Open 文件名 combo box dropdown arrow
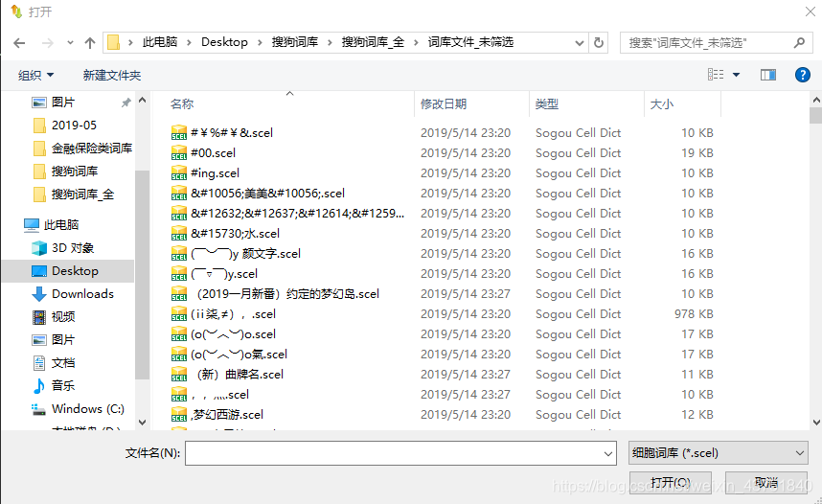 tap(608, 453)
